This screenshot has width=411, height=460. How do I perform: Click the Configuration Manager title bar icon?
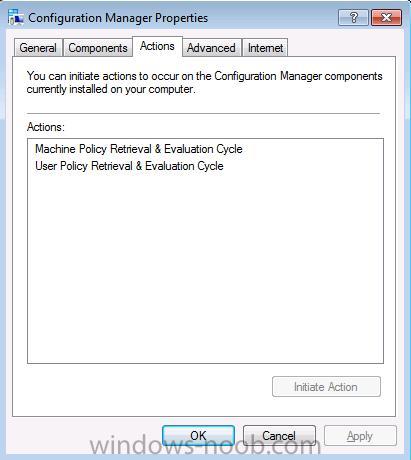16,17
